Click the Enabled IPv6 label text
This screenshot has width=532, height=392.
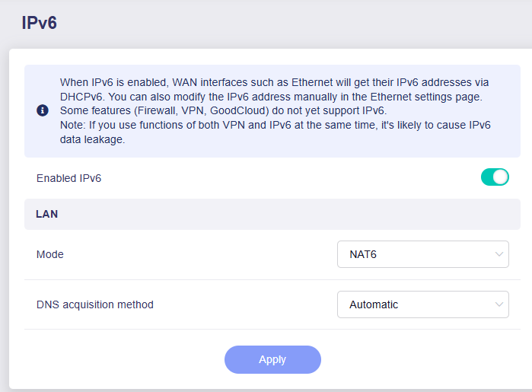(x=68, y=178)
